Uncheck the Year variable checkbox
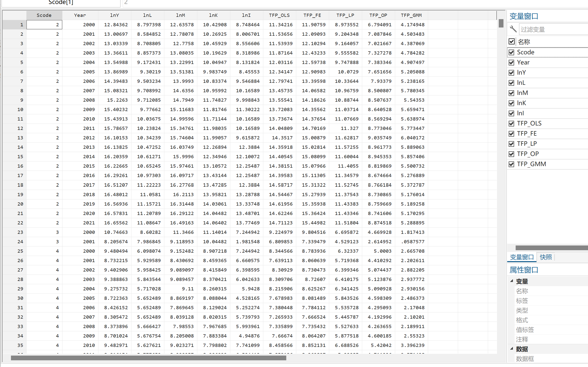588x367 pixels. 511,62
